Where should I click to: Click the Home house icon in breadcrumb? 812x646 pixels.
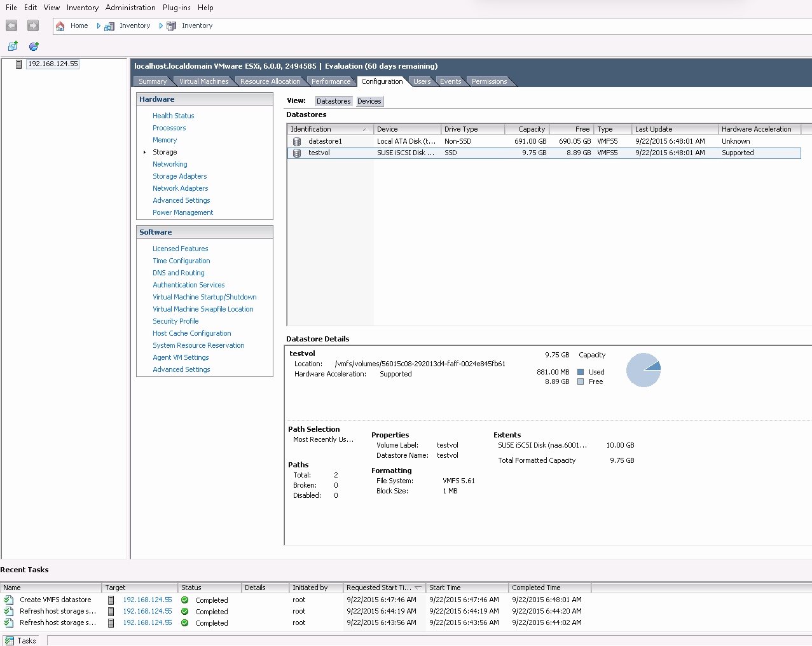point(60,26)
